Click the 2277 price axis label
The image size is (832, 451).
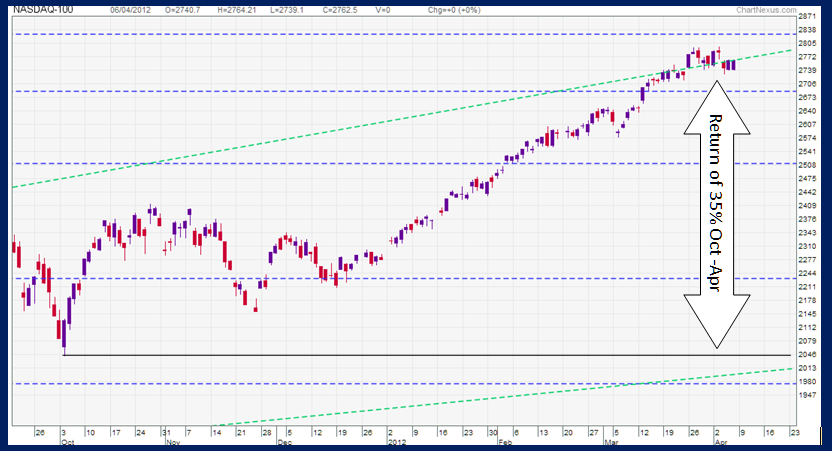click(807, 260)
